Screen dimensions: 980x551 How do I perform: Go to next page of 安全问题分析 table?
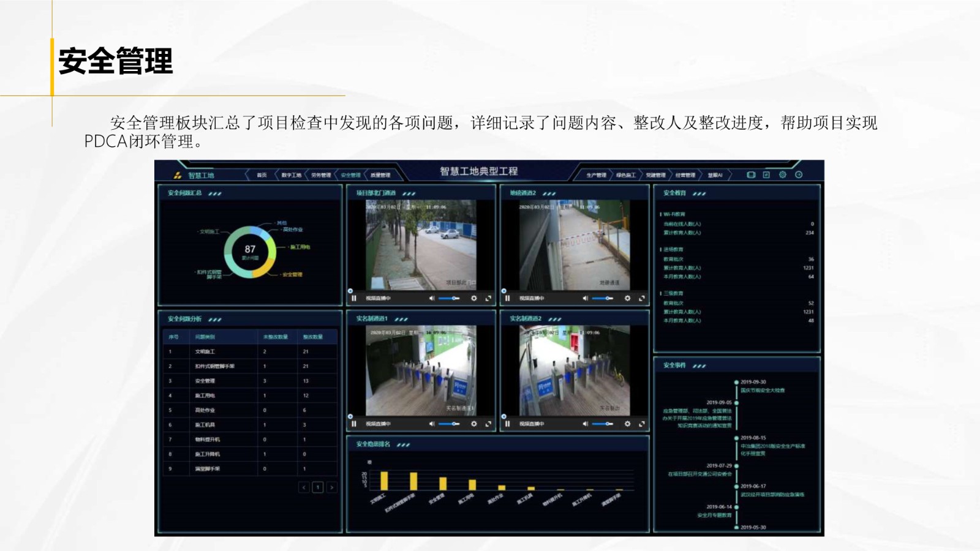[x=331, y=487]
